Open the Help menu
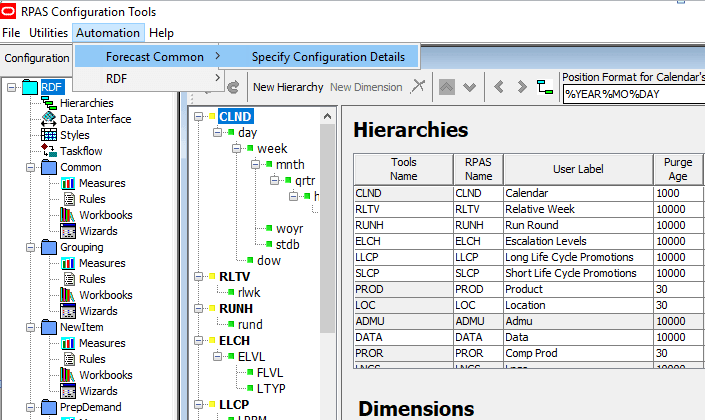The image size is (705, 420). click(161, 33)
